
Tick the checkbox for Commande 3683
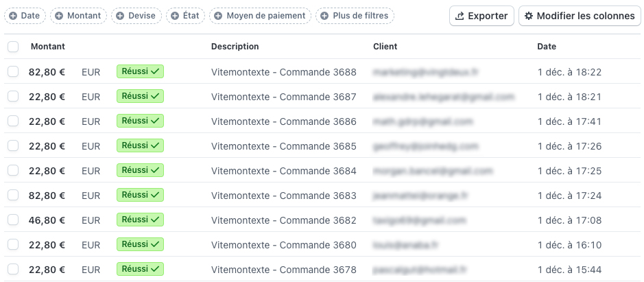[x=13, y=196]
